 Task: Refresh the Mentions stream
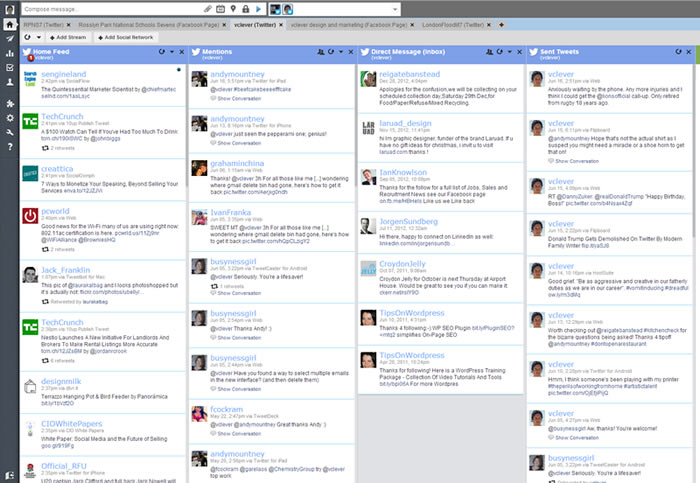[x=331, y=52]
